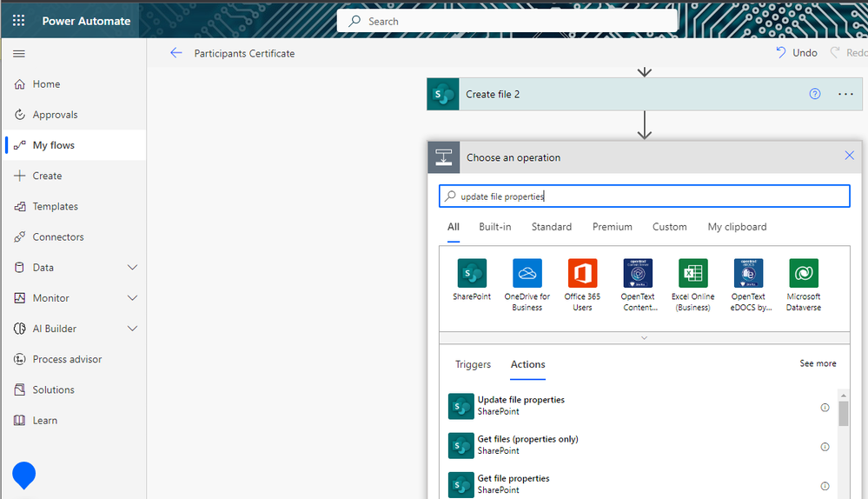This screenshot has width=868, height=499.
Task: Switch to the Custom tab
Action: [669, 227]
